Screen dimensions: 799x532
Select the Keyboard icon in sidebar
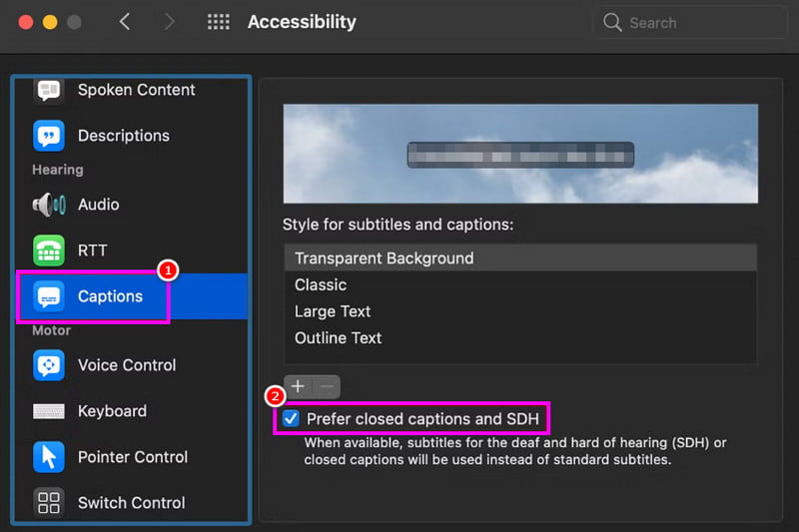(x=48, y=411)
